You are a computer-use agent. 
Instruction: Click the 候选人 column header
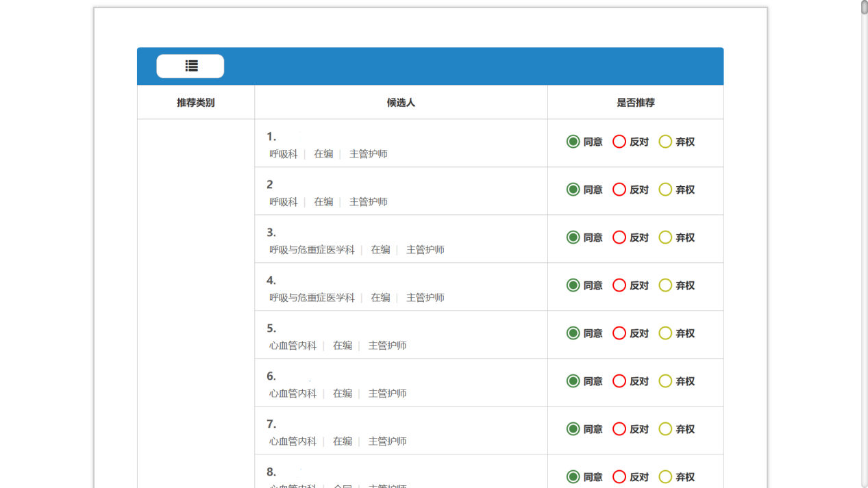click(401, 103)
